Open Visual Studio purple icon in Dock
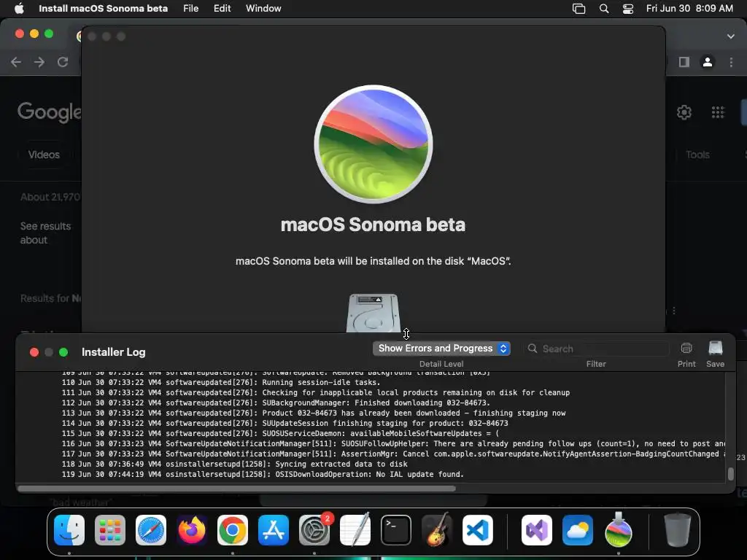This screenshot has height=560, width=747. point(537,530)
